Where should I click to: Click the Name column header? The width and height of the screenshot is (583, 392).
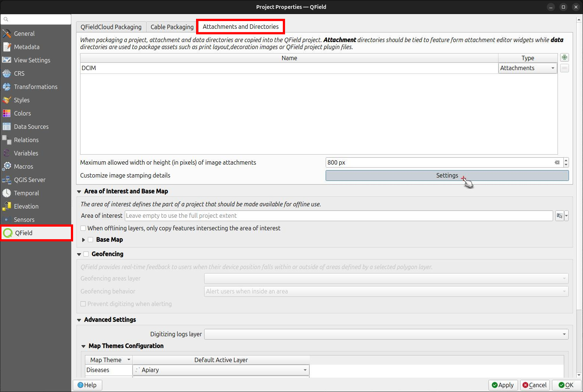289,58
